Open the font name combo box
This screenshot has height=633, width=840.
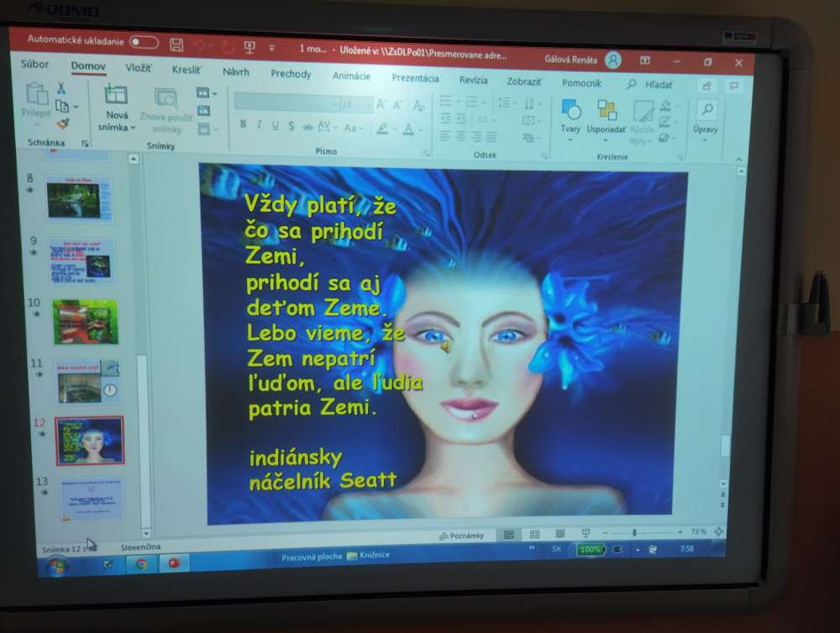[287, 102]
